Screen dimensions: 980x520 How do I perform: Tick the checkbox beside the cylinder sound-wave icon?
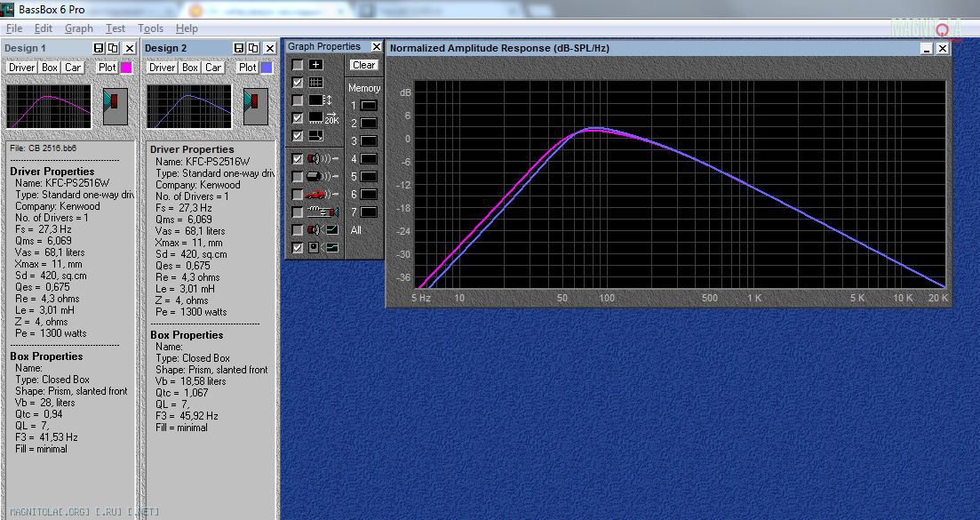coord(298,177)
